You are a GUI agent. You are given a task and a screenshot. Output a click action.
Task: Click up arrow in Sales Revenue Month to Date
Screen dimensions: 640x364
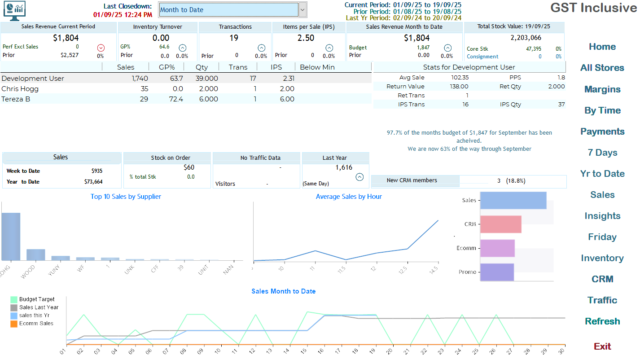click(447, 48)
